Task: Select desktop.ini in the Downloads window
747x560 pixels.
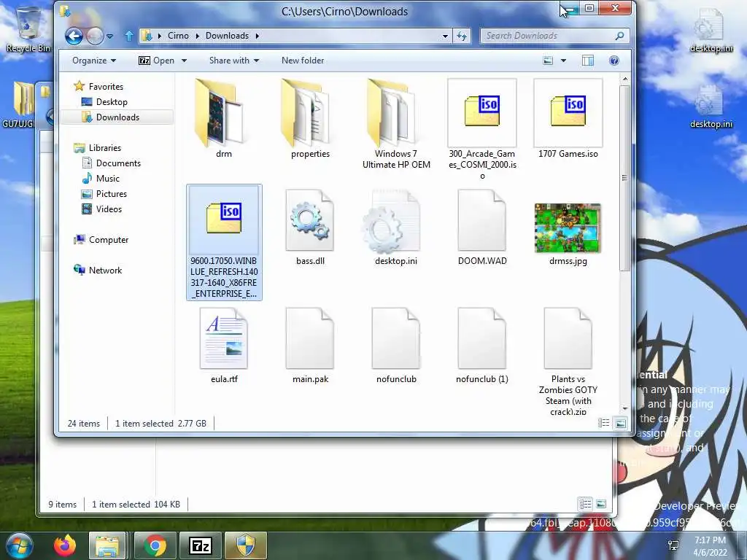Action: point(396,227)
